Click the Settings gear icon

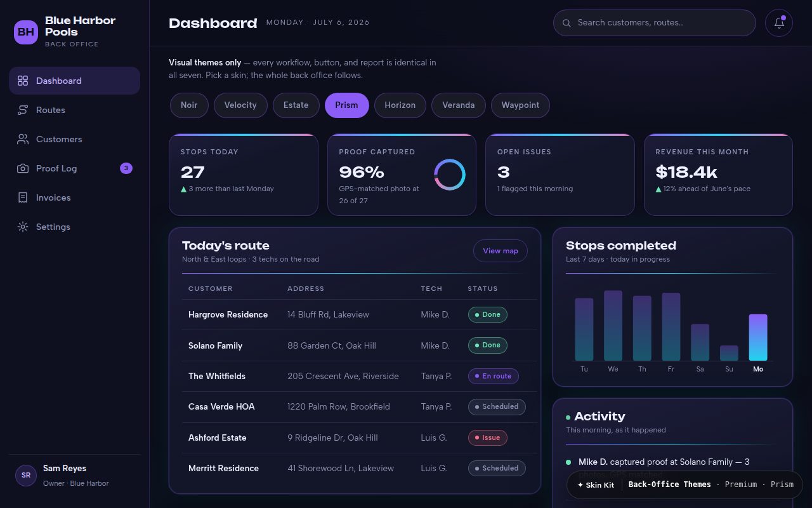(23, 227)
